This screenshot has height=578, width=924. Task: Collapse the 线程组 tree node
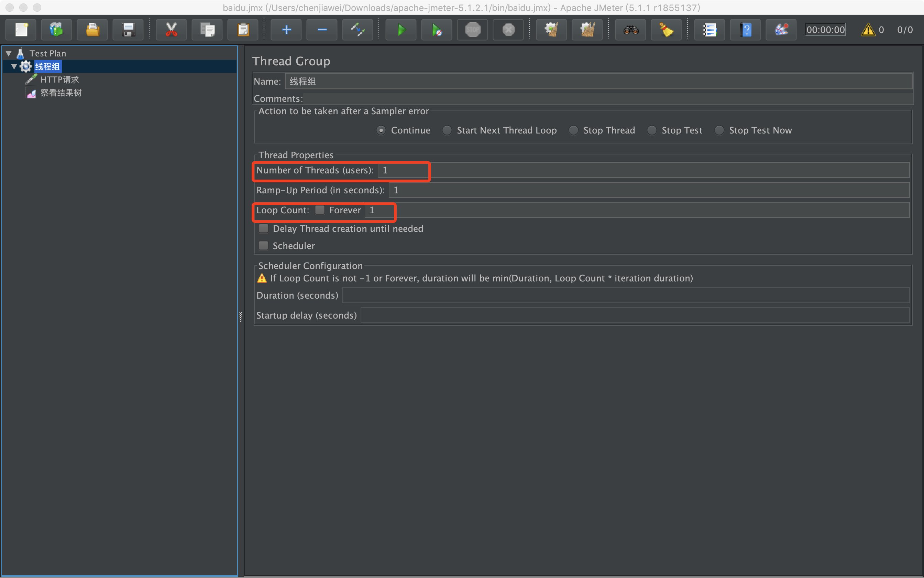point(14,66)
